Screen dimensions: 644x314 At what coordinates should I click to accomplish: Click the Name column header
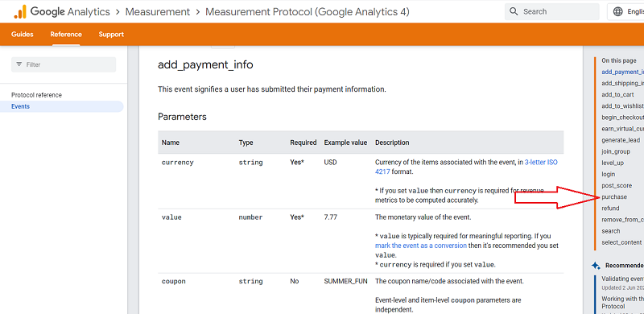tap(171, 143)
